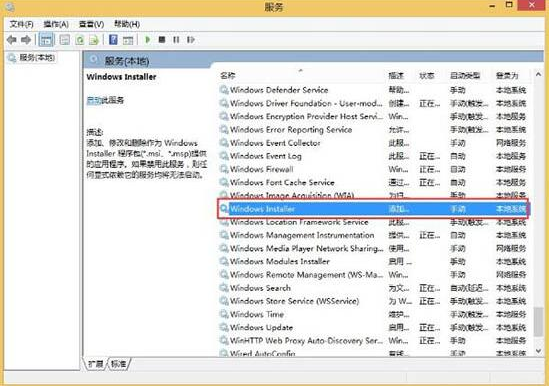This screenshot has width=549, height=386.
Task: Click the gear icon beside Windows Time
Action: (224, 314)
